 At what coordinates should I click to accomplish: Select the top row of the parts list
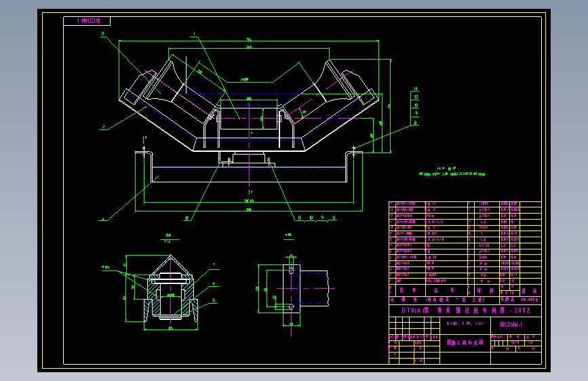coord(465,204)
